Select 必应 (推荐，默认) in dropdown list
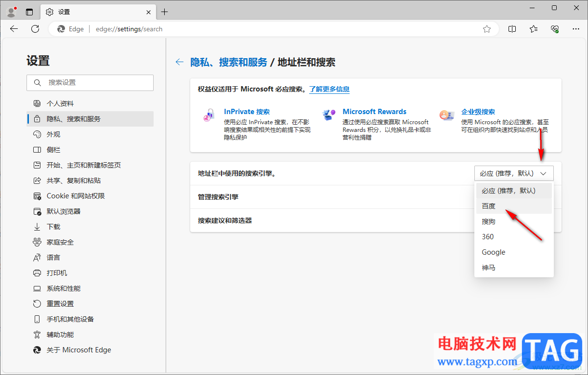 [514, 191]
